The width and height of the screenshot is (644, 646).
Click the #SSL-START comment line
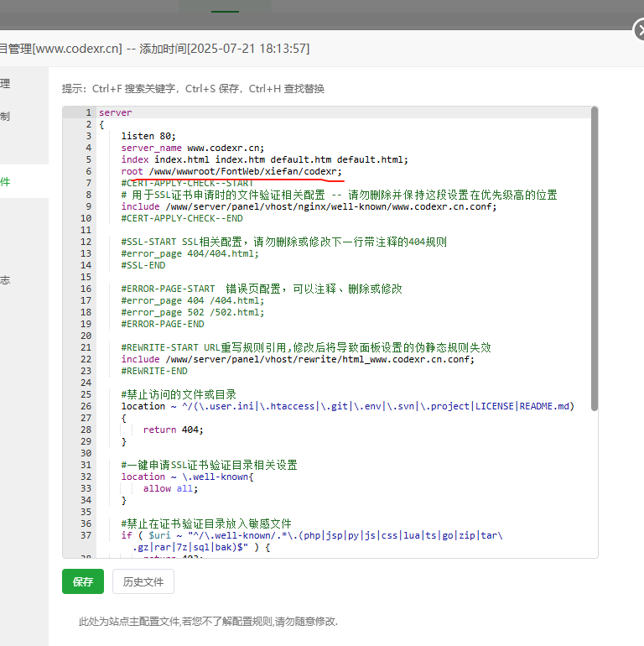tap(283, 242)
